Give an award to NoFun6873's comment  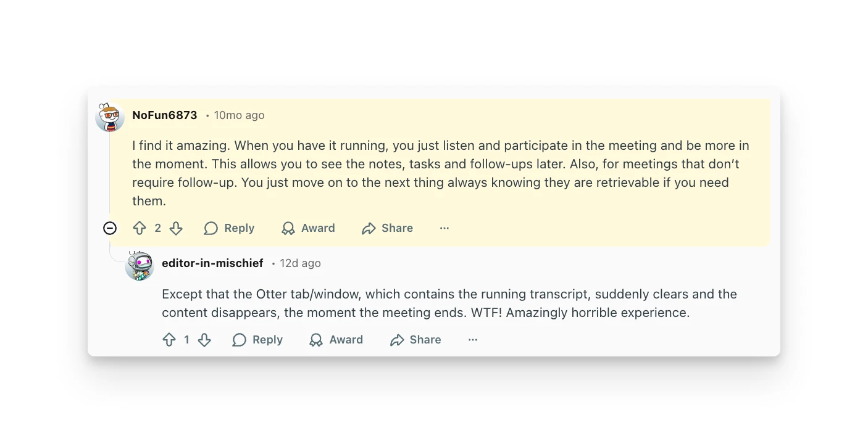pos(308,228)
